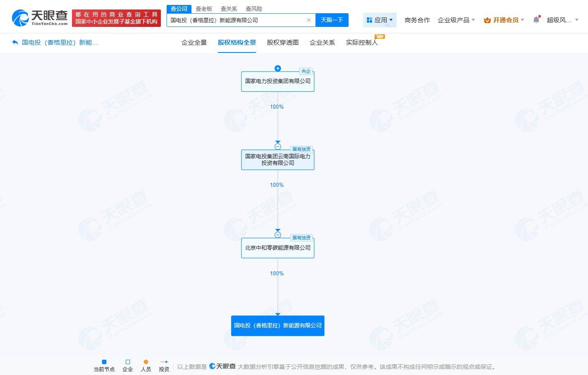Open the 应用 dropdown menu
This screenshot has width=588, height=375.
pos(380,20)
